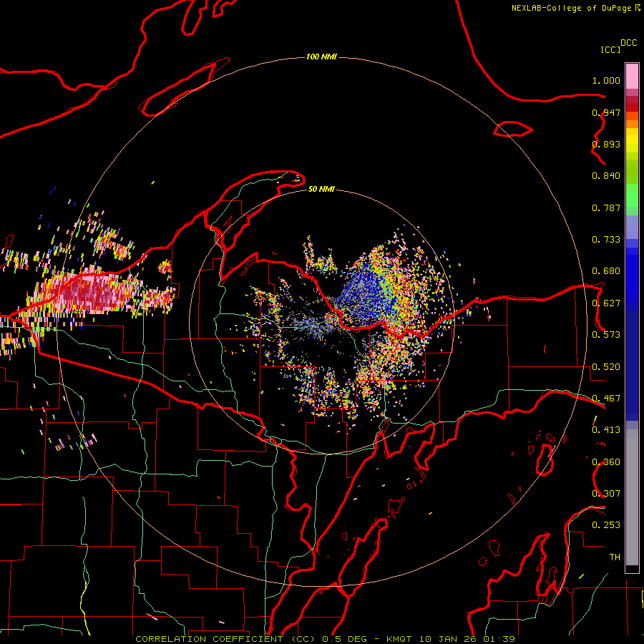Click the 0.787 scale value
This screenshot has height=644, width=644.
coord(606,208)
